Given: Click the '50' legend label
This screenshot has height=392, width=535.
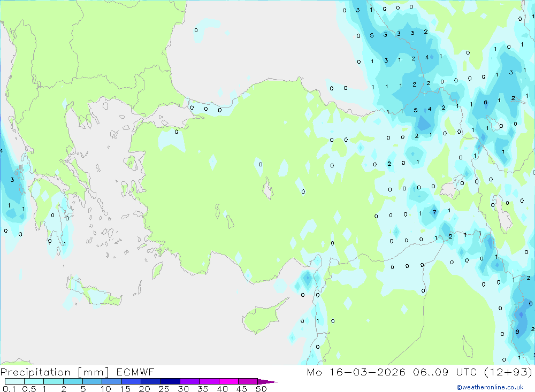Looking at the screenshot, I should pos(261,389).
